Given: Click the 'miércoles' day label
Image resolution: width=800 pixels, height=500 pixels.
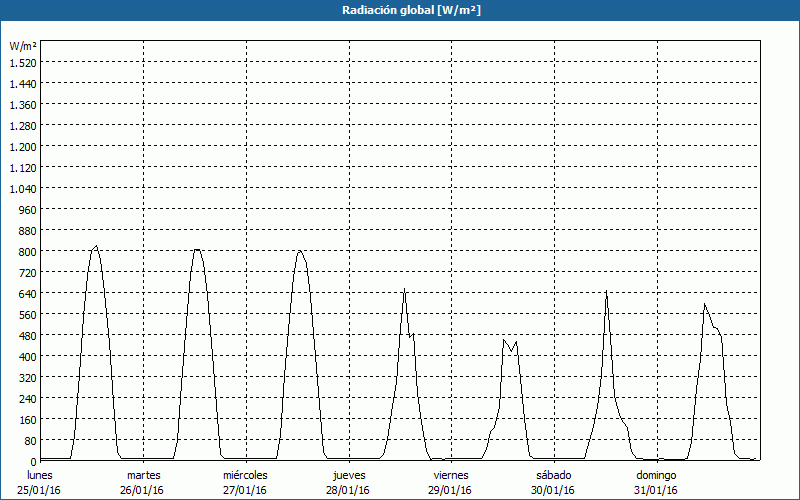Looking at the screenshot, I should pyautogui.click(x=245, y=475).
